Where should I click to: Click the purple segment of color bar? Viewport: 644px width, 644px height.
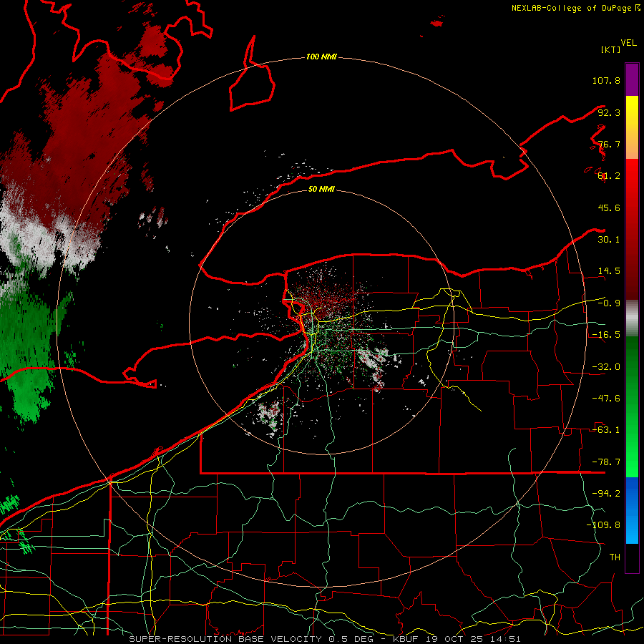tap(632, 79)
